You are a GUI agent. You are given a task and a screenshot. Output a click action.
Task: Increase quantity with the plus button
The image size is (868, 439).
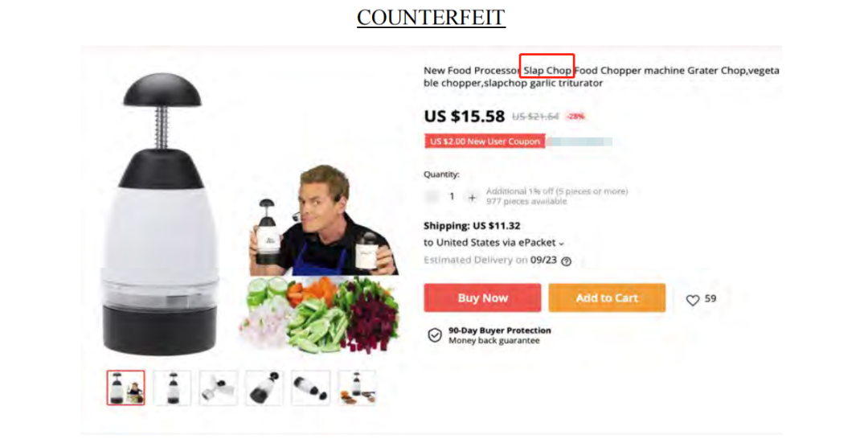click(472, 197)
